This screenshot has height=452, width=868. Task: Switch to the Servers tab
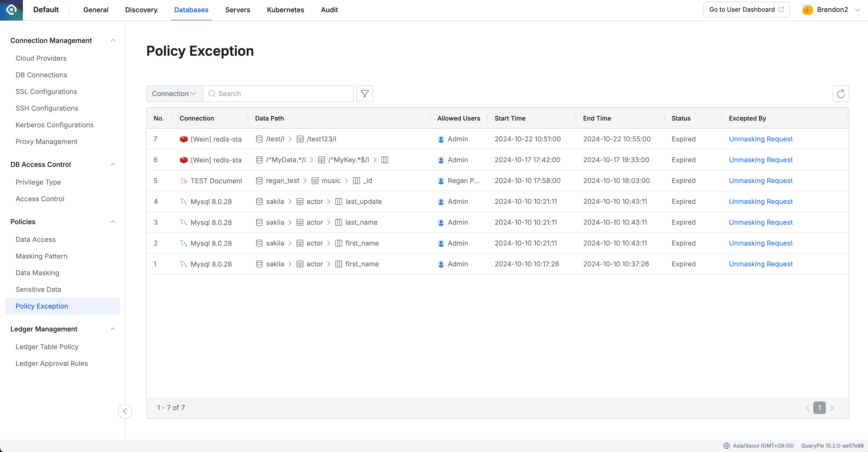[x=237, y=10]
